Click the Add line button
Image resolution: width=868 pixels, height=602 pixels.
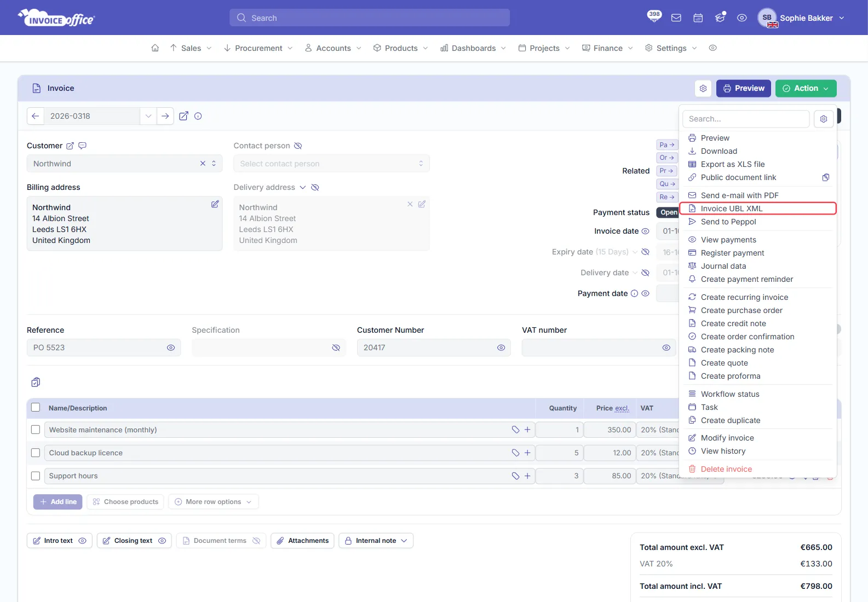point(58,502)
